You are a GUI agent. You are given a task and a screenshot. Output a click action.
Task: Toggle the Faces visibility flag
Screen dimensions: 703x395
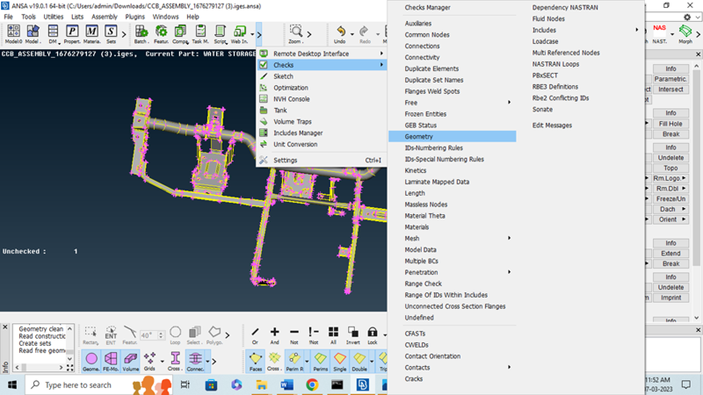tap(256, 361)
